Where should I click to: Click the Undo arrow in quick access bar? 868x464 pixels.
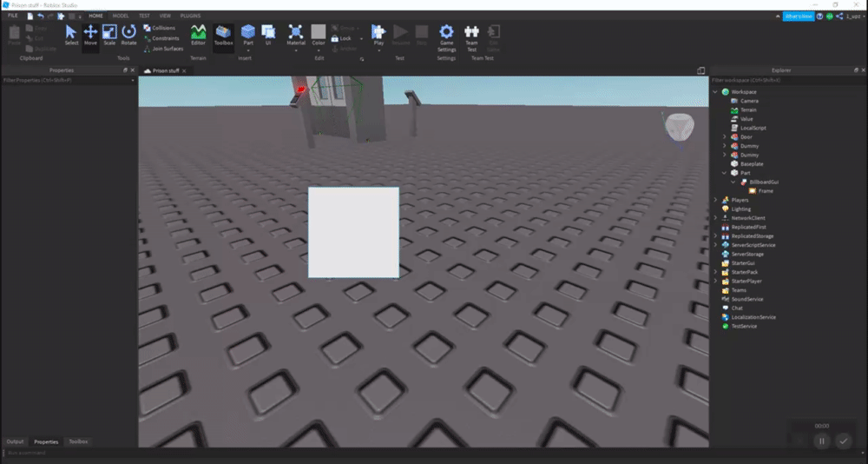click(x=41, y=17)
